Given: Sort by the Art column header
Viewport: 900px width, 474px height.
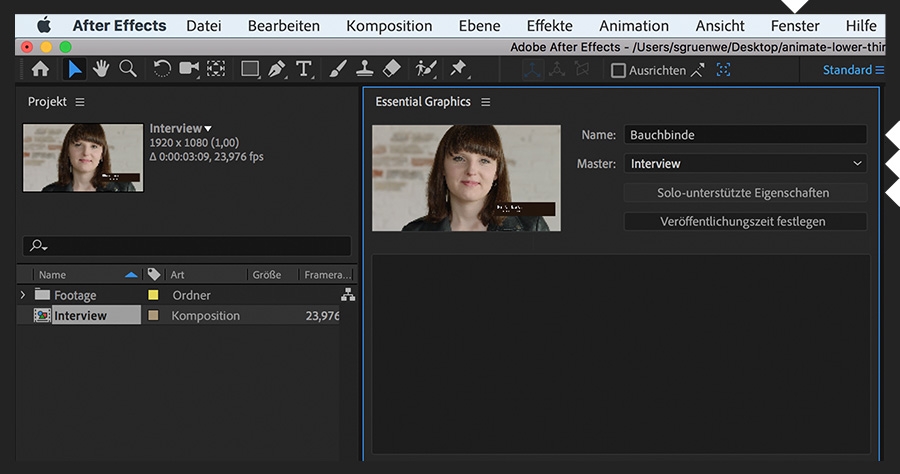Looking at the screenshot, I should click(177, 275).
